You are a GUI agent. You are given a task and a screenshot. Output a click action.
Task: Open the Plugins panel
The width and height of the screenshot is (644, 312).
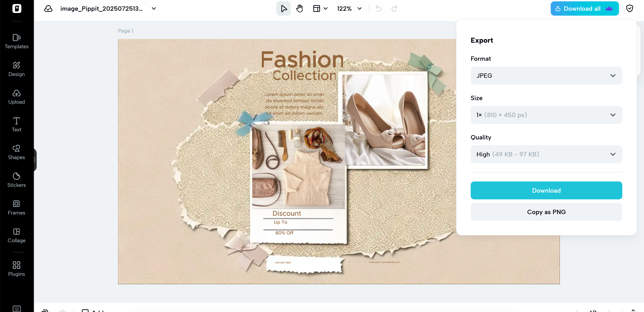(17, 269)
